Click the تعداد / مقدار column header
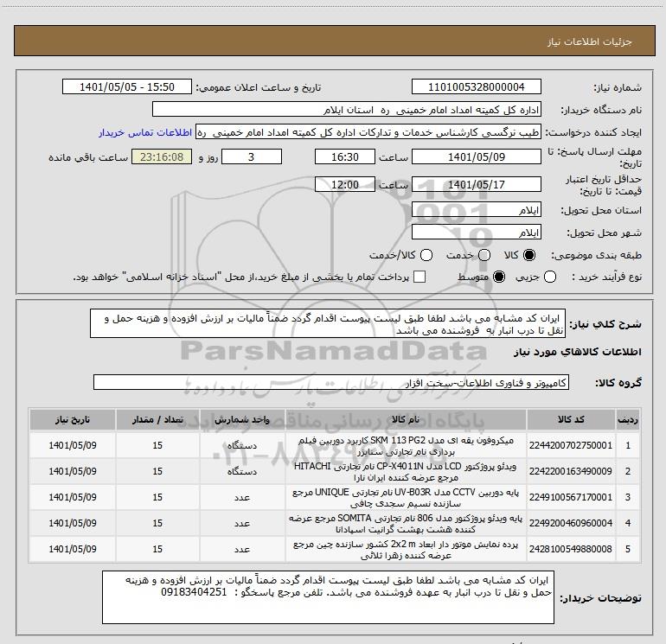Screen dimensions: 666x644 (157, 419)
